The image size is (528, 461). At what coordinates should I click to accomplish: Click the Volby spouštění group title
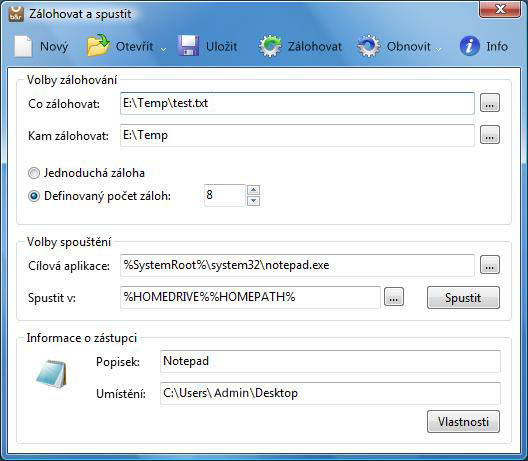click(x=69, y=242)
